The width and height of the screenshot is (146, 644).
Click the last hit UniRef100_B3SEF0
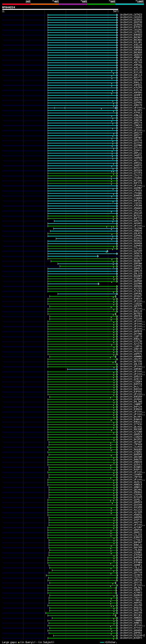pos(131,638)
